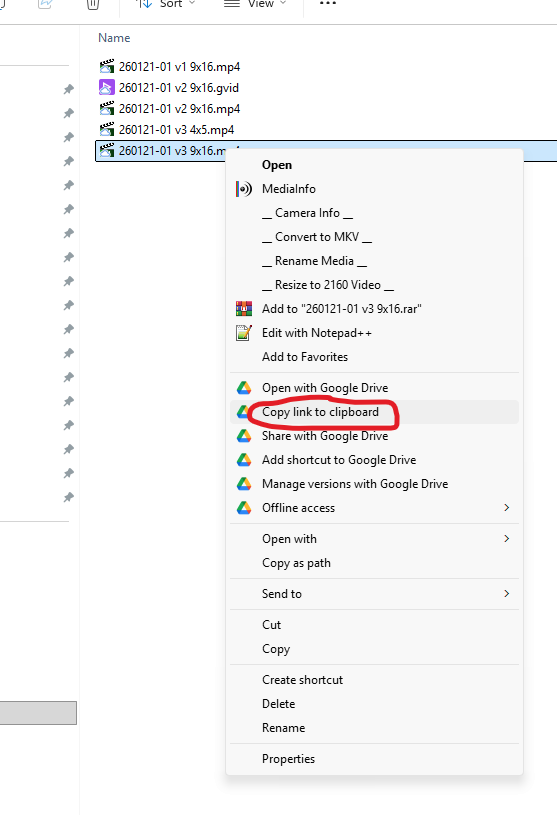The width and height of the screenshot is (557, 815).
Task: Click the bottommost pin icon in the sidebar
Action: pos(69,497)
